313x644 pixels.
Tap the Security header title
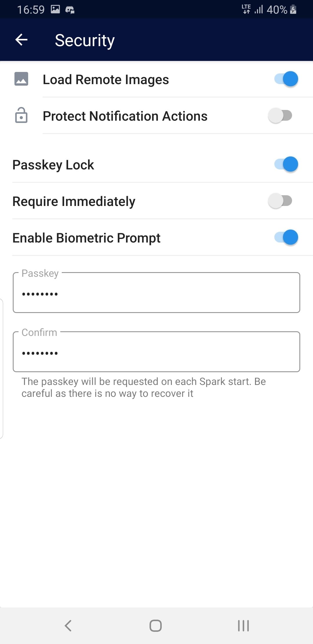tap(85, 40)
